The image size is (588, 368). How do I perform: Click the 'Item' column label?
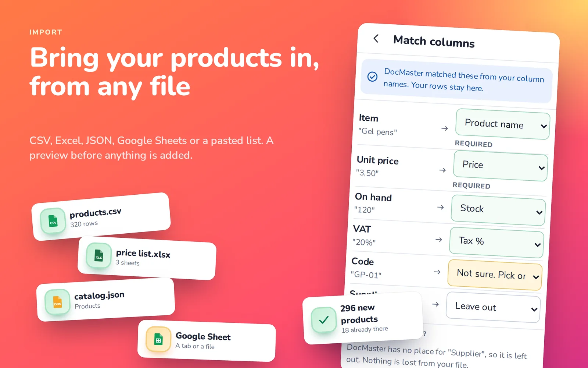[x=368, y=118]
